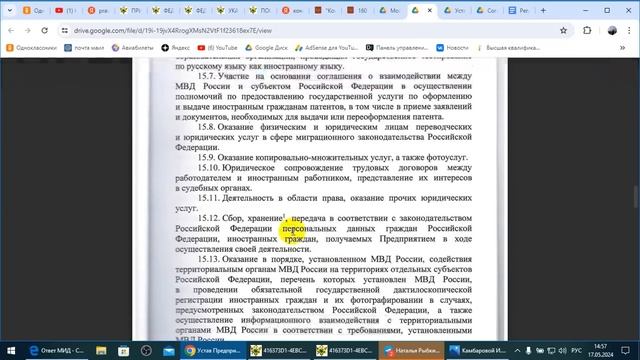
Task: Open the round icon after Microsoft Store on taskbar
Action: click(x=146, y=351)
